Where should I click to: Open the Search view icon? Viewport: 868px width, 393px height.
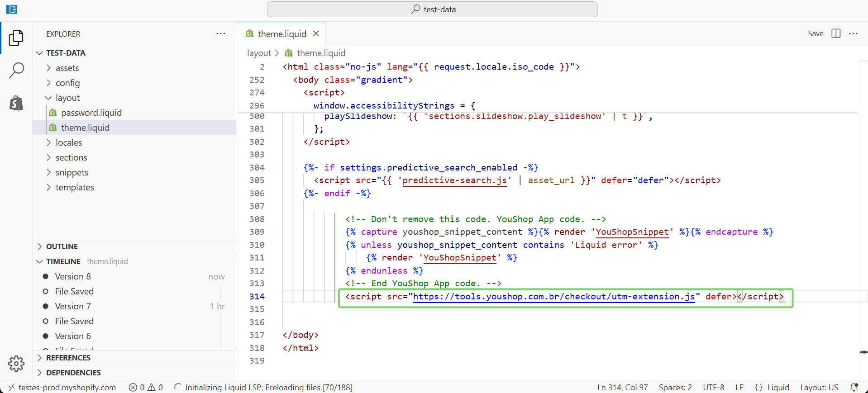[16, 71]
